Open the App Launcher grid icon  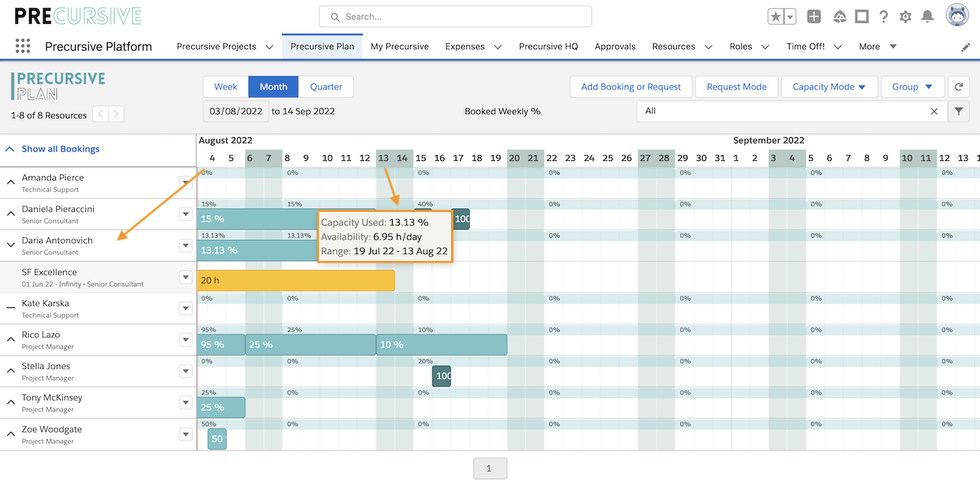23,46
